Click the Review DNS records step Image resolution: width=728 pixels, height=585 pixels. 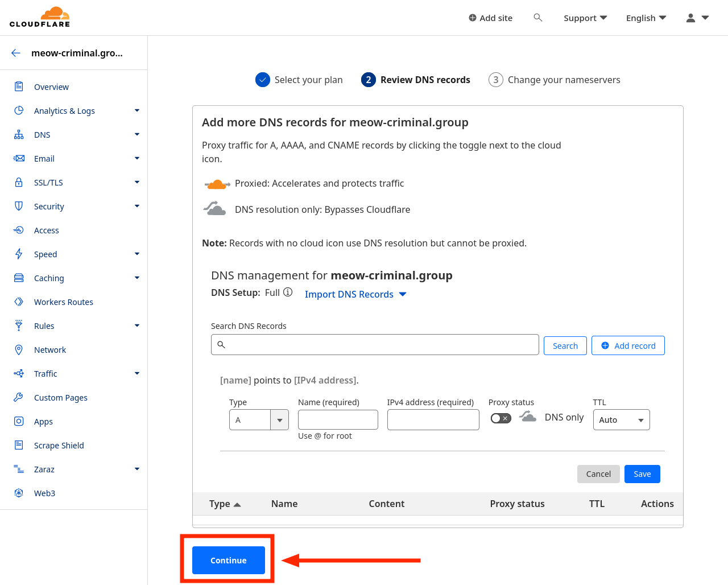[x=416, y=80]
